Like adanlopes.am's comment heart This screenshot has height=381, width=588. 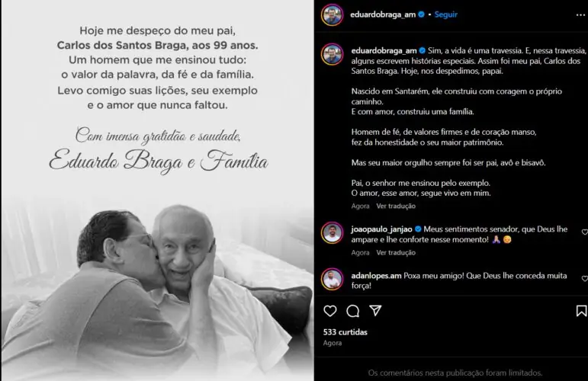[x=584, y=278]
